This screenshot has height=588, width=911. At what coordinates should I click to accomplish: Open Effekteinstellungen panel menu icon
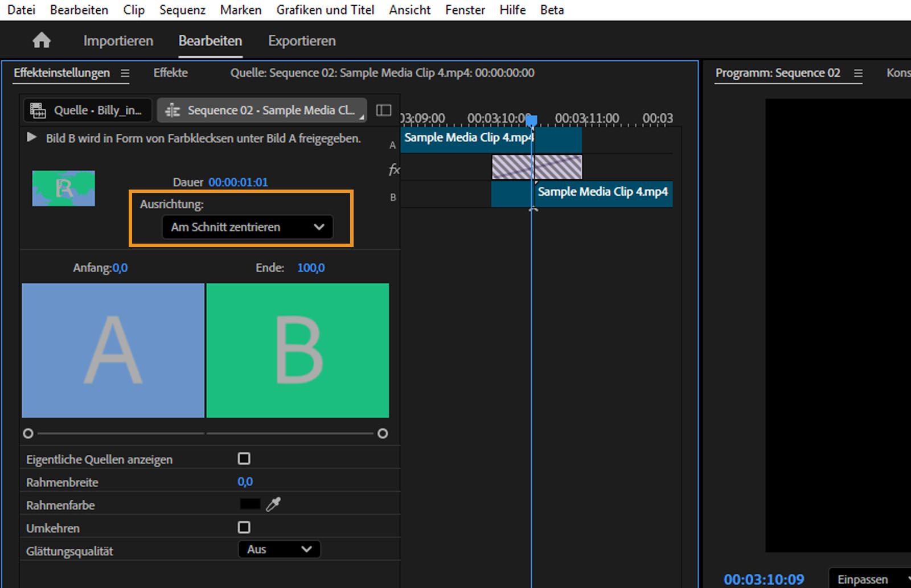pos(125,73)
